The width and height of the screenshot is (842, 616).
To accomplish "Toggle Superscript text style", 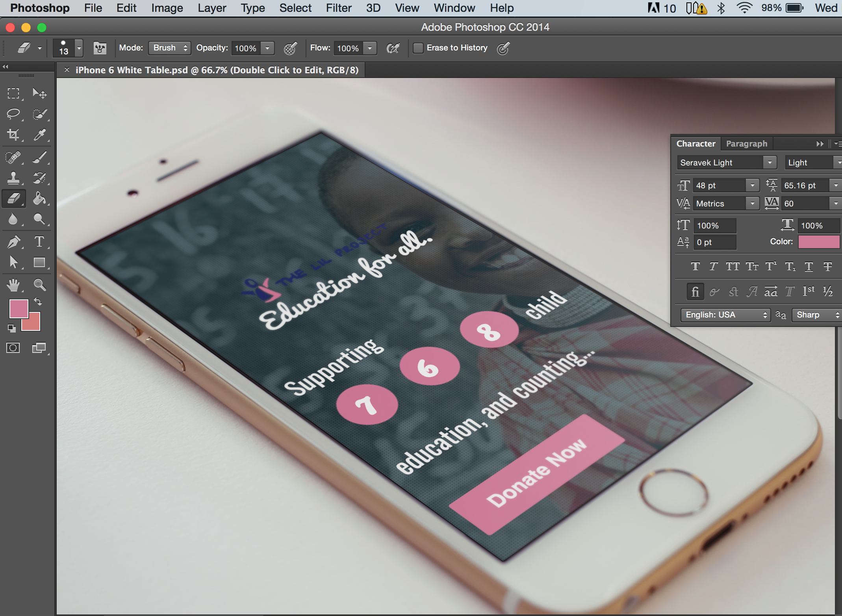I will click(x=771, y=267).
